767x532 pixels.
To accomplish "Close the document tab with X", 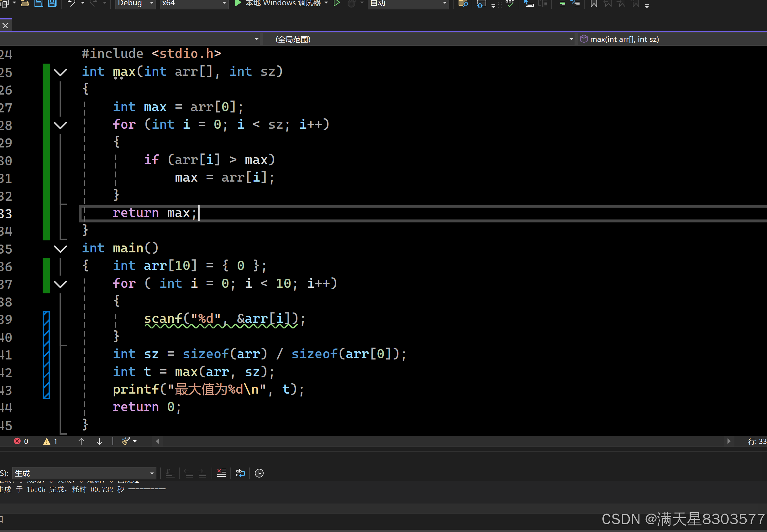I will tap(5, 26).
